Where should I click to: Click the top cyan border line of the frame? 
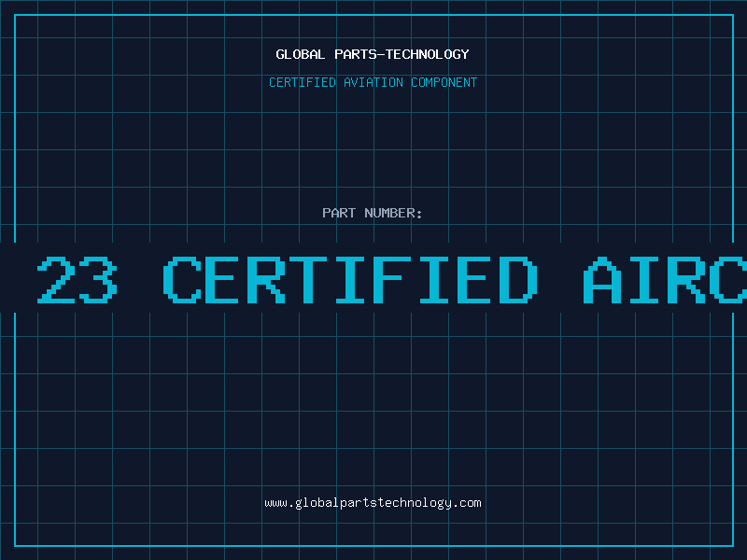(374, 15)
